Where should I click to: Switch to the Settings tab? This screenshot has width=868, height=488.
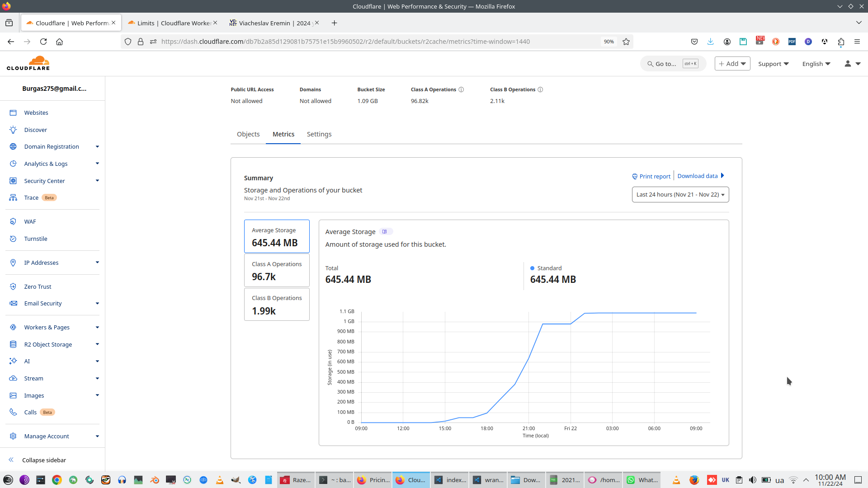pos(319,134)
